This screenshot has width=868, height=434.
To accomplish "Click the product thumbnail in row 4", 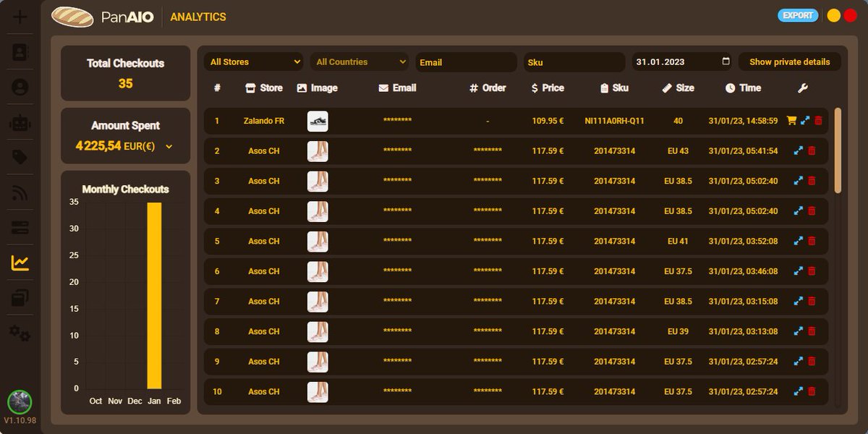I will point(318,211).
